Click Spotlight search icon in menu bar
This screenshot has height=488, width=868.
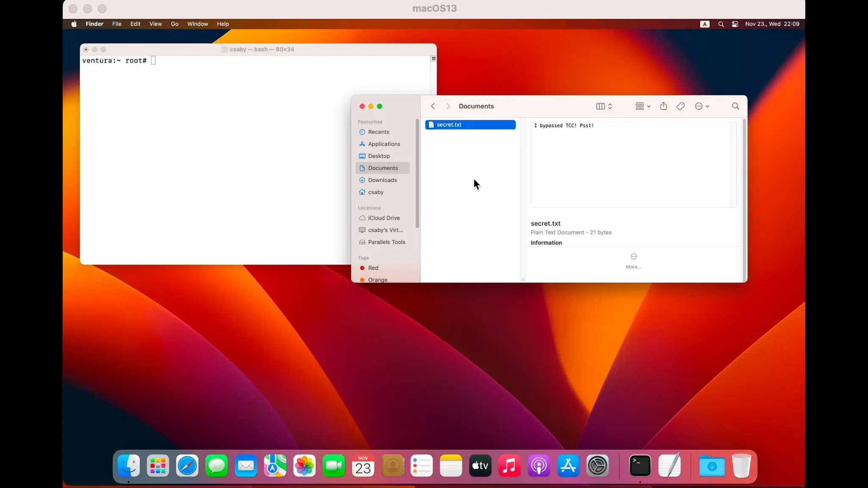pyautogui.click(x=721, y=24)
